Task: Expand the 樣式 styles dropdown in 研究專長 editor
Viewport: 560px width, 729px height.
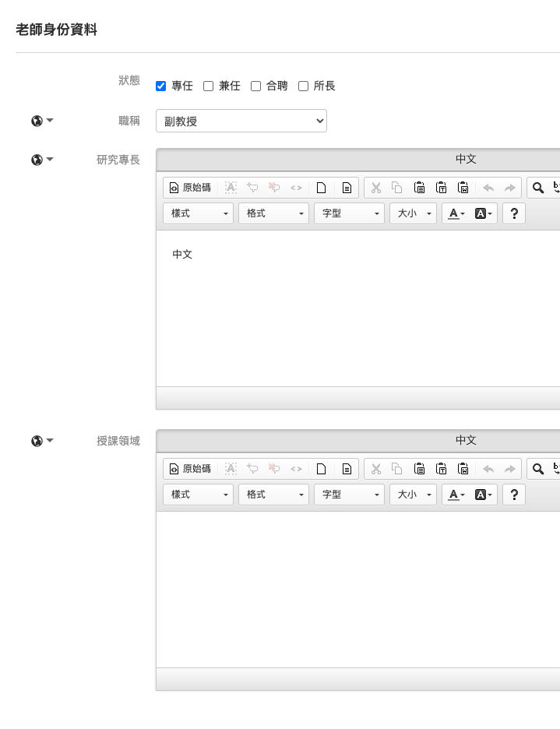Action: click(198, 213)
